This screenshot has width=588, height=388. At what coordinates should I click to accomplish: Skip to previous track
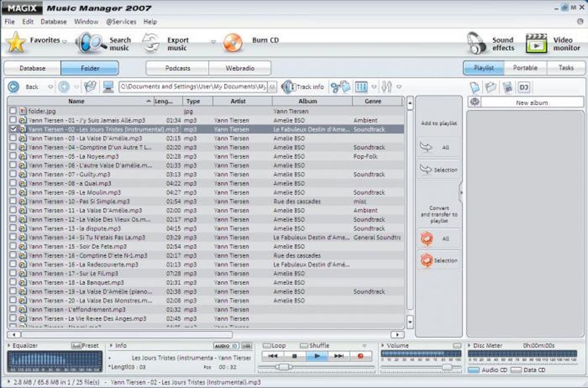click(273, 356)
